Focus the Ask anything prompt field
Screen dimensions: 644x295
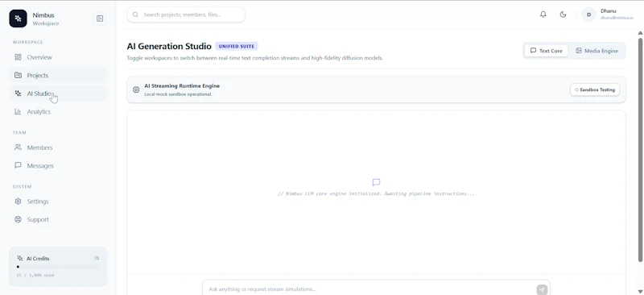[376, 289]
